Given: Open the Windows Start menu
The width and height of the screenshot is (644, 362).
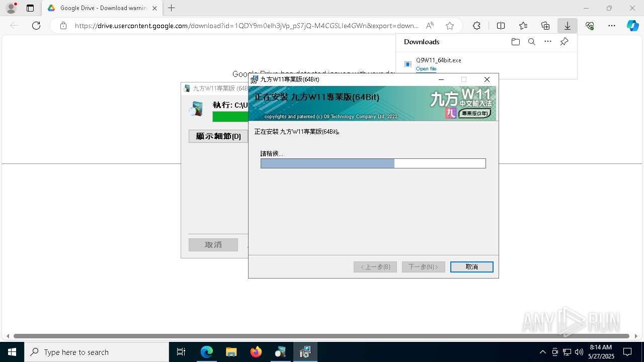Looking at the screenshot, I should (x=12, y=352).
